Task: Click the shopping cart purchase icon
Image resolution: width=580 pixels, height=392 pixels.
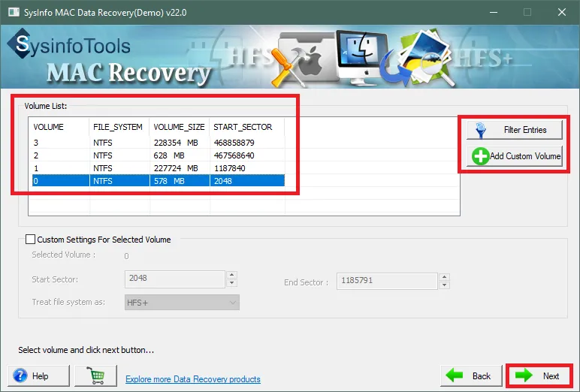Action: [96, 376]
